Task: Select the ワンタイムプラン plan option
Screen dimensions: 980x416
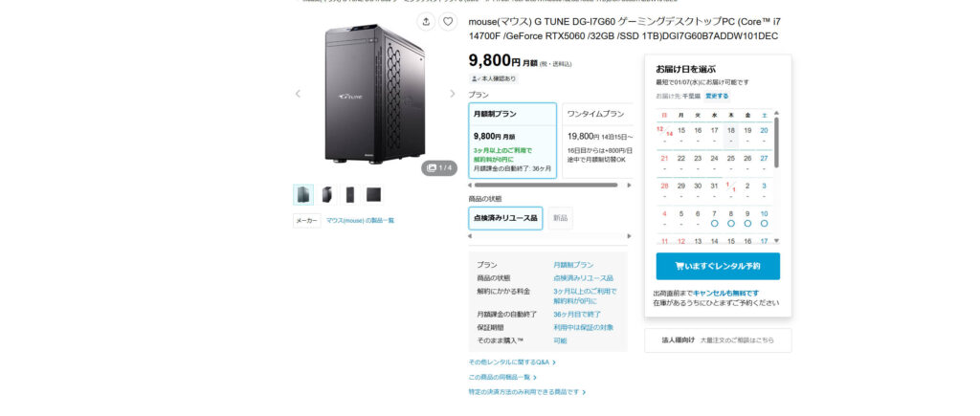Action: coord(597,141)
